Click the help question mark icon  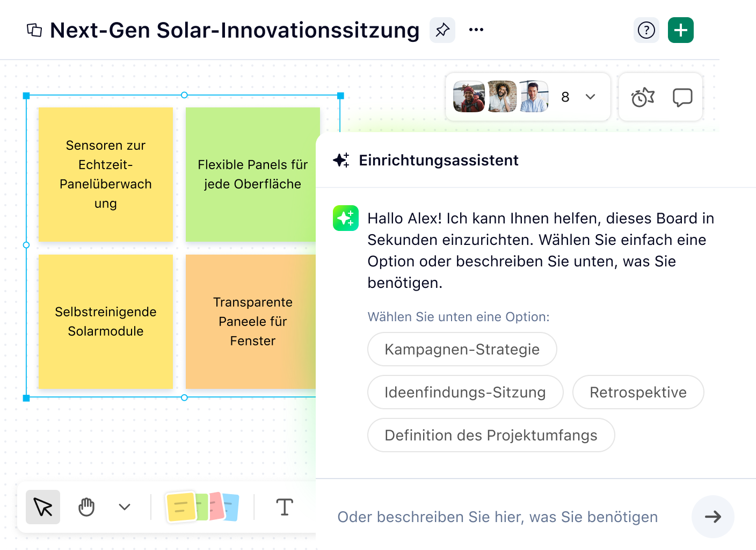[x=646, y=30]
